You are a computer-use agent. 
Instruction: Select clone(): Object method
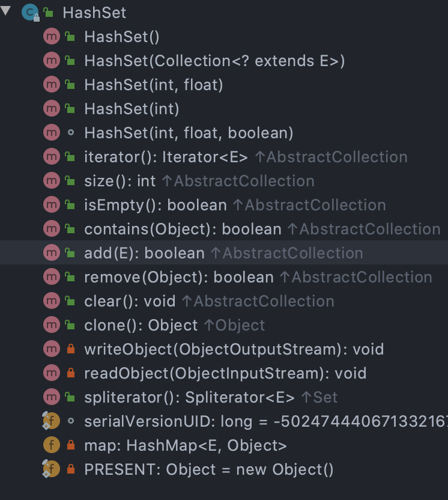tap(141, 325)
